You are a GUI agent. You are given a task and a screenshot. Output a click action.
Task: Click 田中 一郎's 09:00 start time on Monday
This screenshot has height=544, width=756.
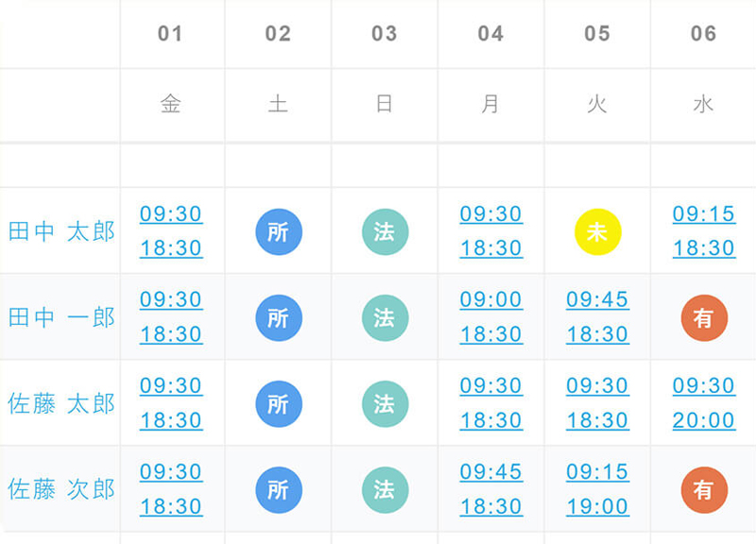coord(490,300)
